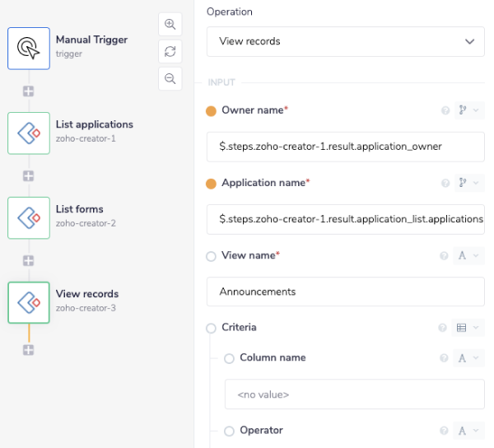Click the refresh canvas icon
This screenshot has width=494, height=448.
coord(170,51)
